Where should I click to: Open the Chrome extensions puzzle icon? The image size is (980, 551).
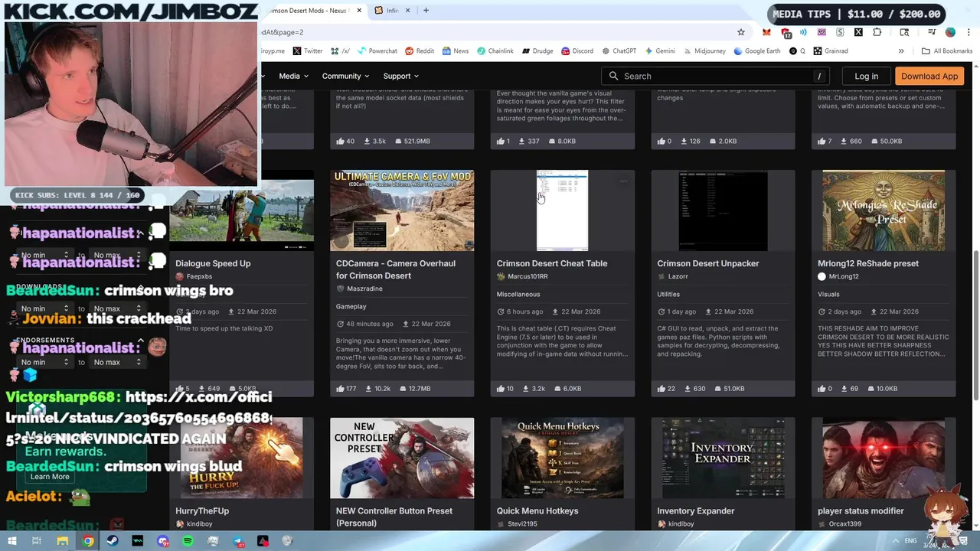coord(877,32)
